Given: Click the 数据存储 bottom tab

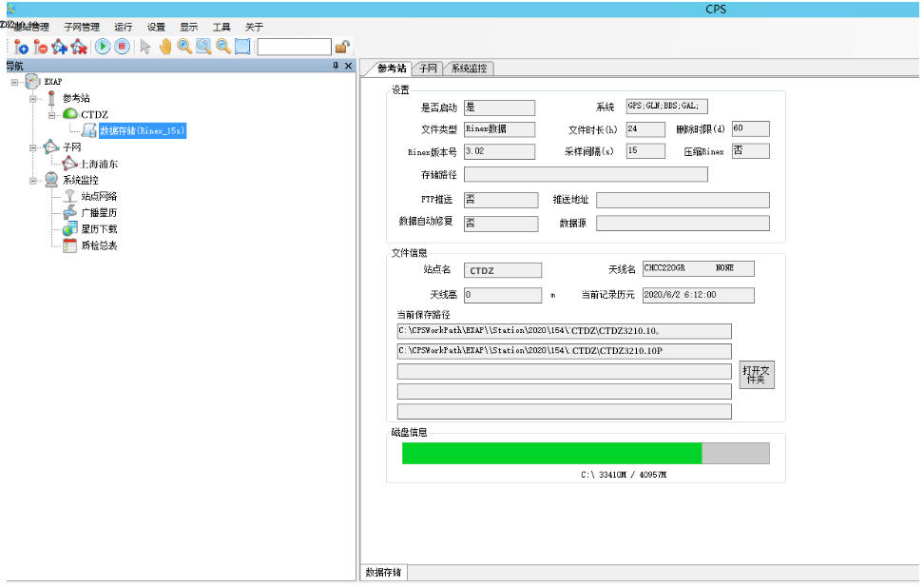Looking at the screenshot, I should [384, 572].
